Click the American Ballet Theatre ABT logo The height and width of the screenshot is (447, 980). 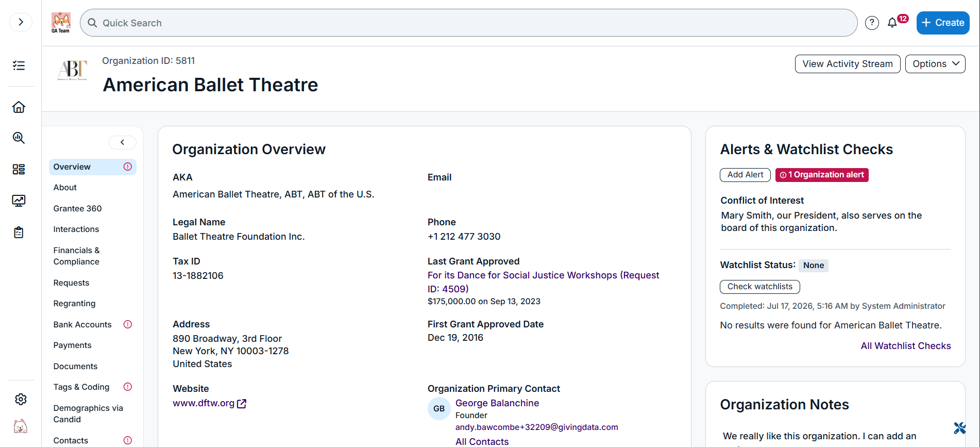point(73,70)
